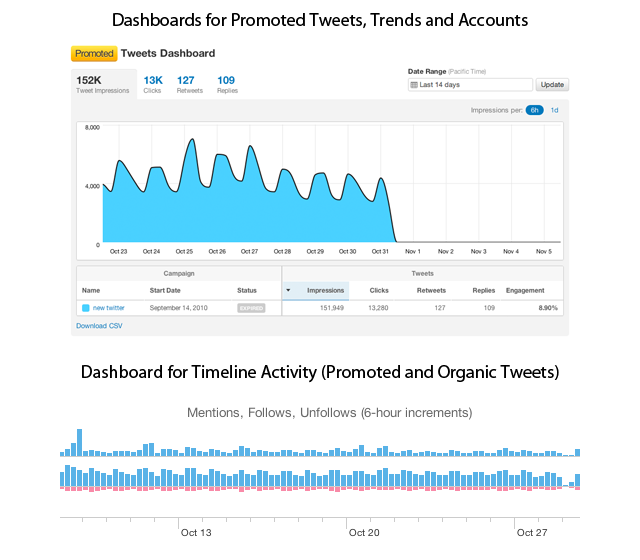Click the Update button
The height and width of the screenshot is (560, 640).
pyautogui.click(x=552, y=85)
